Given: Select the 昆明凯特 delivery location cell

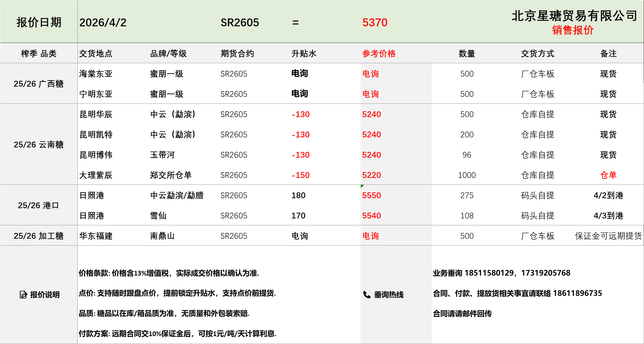Looking at the screenshot, I should click(x=96, y=134).
